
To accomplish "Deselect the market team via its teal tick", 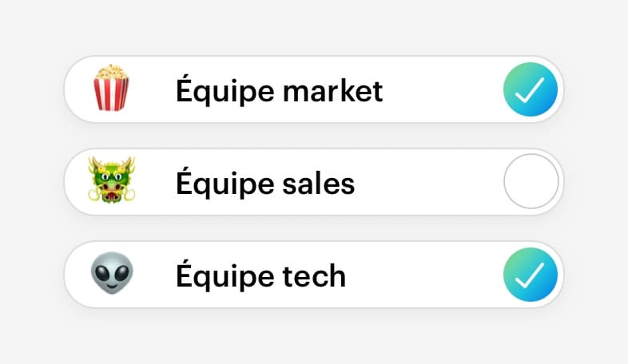I will (x=531, y=89).
